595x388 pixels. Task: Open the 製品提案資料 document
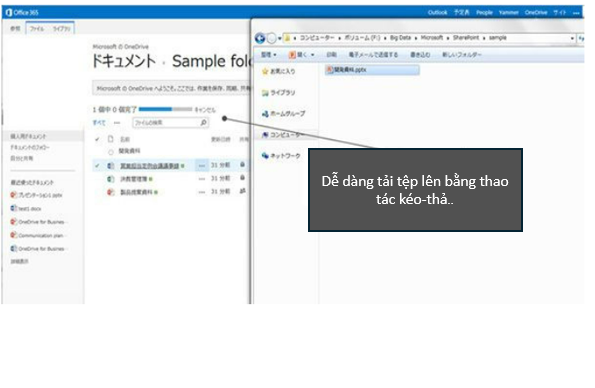click(136, 192)
